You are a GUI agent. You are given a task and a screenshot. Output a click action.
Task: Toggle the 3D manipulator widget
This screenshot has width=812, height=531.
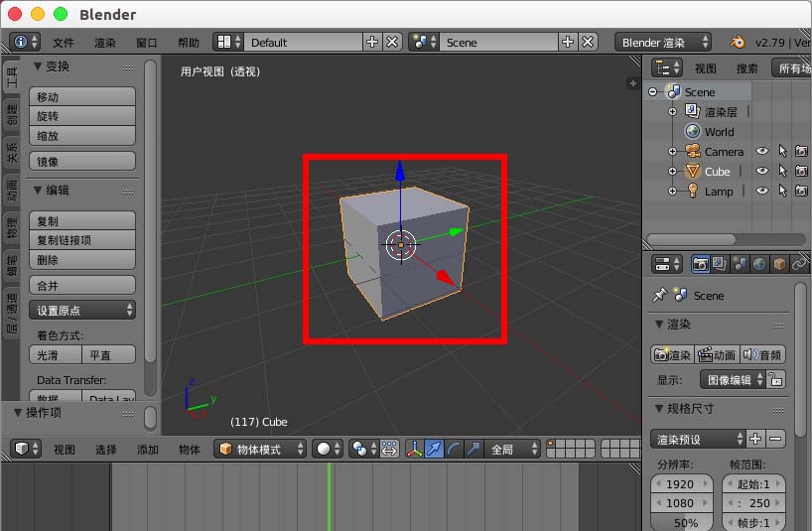pyautogui.click(x=414, y=449)
